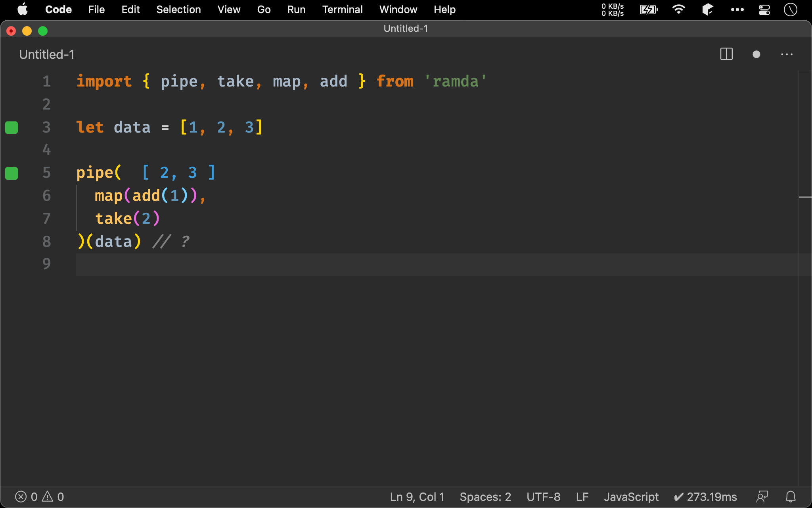Click the green coverage marker on line 3
This screenshot has width=812, height=508.
coord(11,127)
